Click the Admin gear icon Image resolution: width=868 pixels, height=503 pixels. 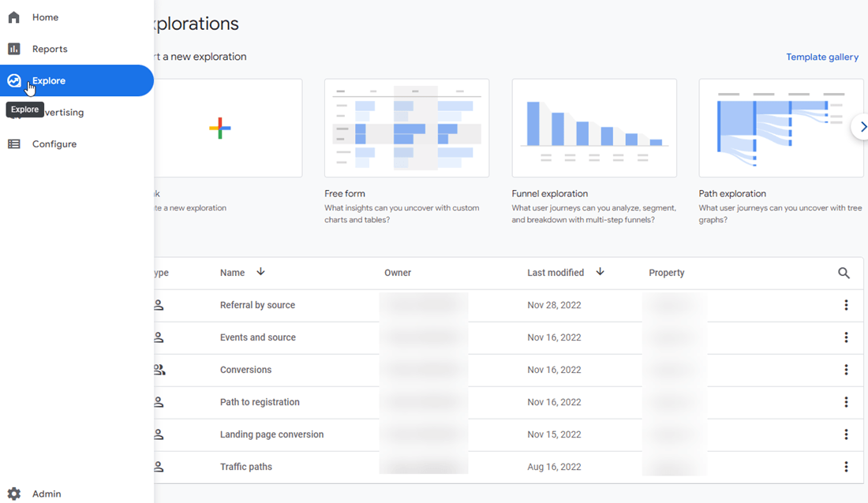tap(14, 494)
